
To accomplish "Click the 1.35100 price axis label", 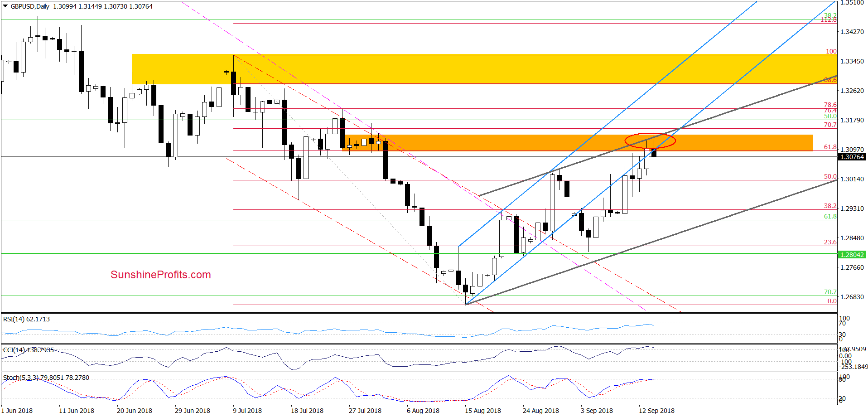I will 852,3.
